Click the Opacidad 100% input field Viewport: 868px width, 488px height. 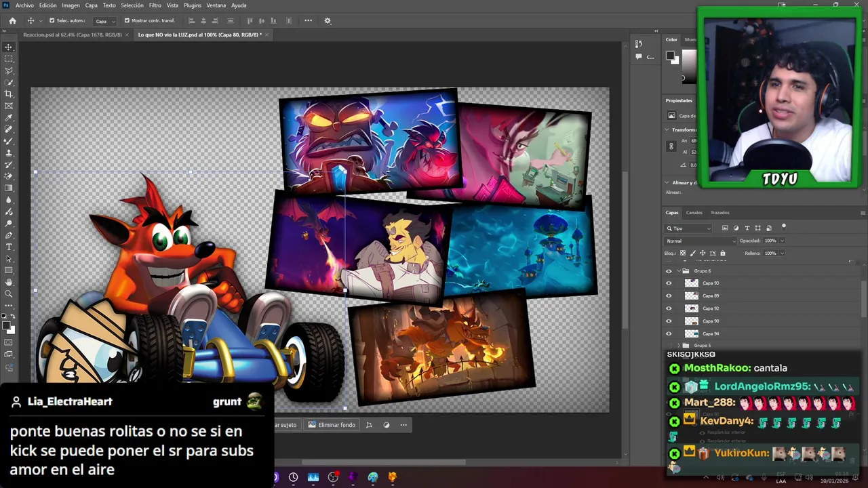(770, 241)
